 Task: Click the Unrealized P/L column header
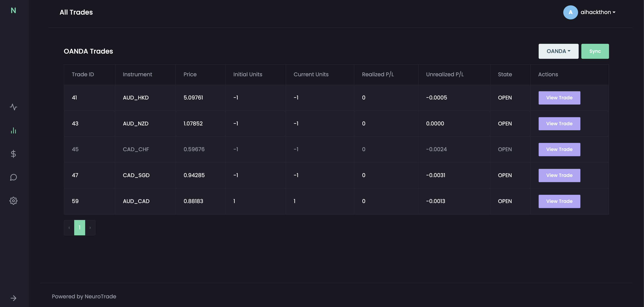pos(444,74)
